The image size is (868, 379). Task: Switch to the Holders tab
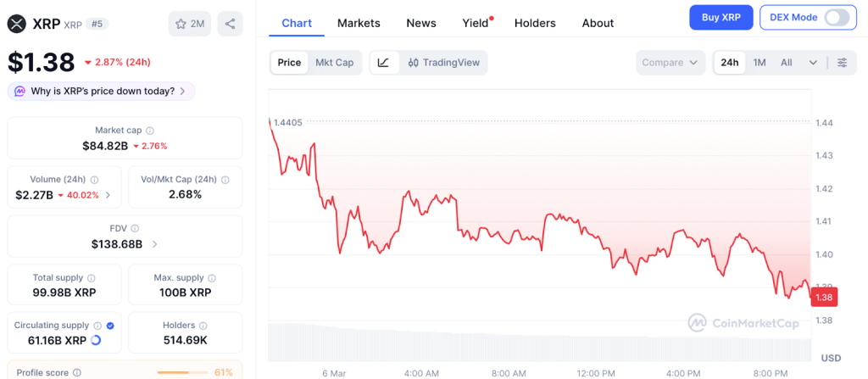point(535,23)
